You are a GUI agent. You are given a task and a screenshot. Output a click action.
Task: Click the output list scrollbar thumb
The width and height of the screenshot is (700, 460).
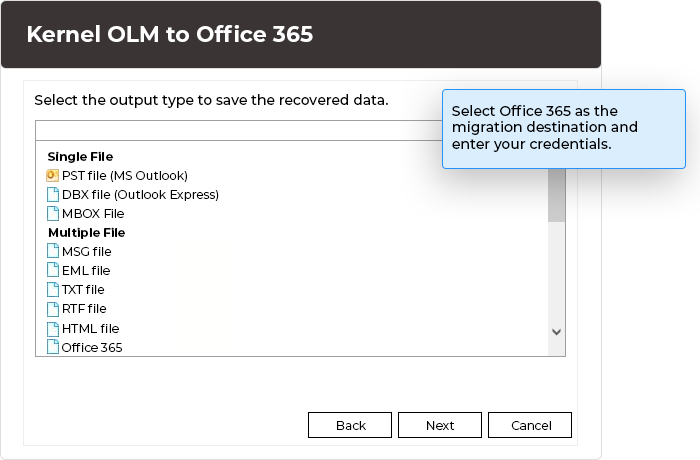(556, 195)
